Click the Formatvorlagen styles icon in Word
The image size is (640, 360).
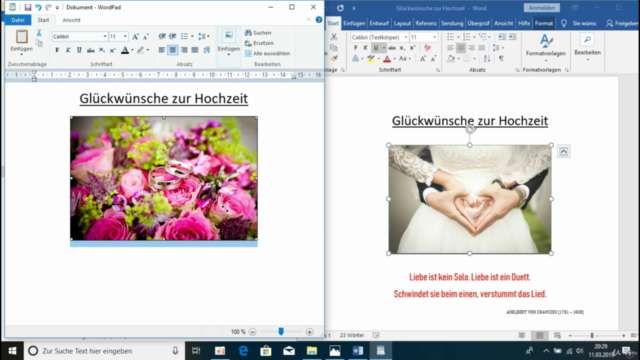click(546, 41)
